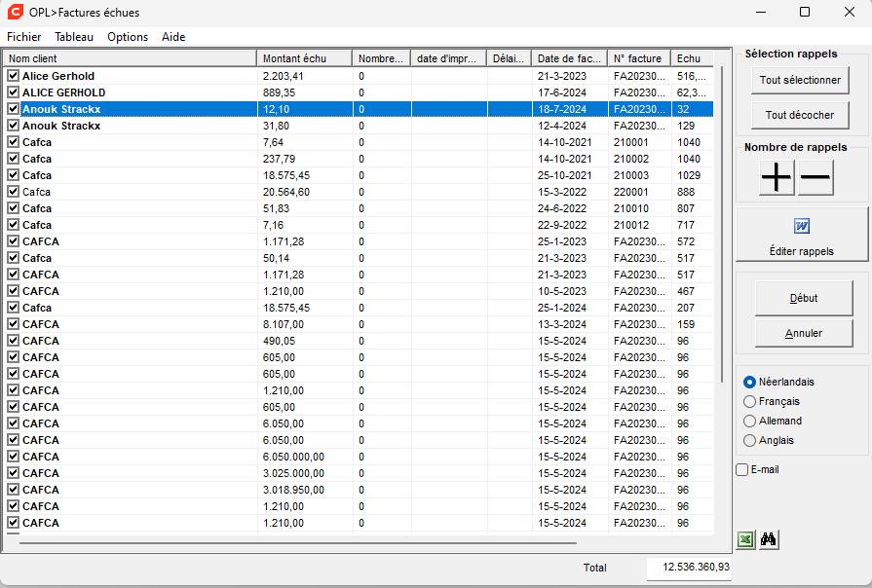Click the Total amount field 12.536.360,93
Image resolution: width=872 pixels, height=588 pixels.
click(689, 568)
